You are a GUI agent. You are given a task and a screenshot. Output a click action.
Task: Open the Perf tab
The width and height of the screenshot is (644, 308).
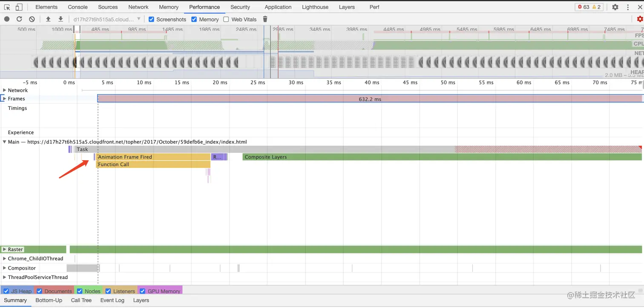pos(374,7)
